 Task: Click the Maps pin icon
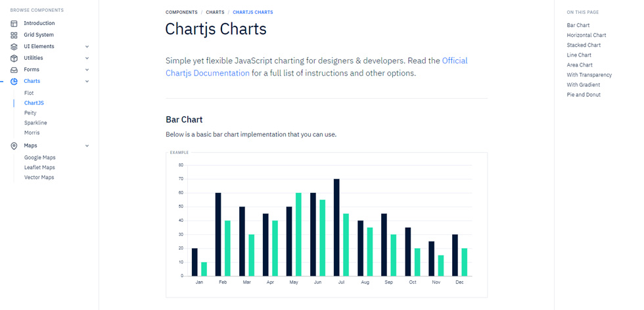pos(14,146)
